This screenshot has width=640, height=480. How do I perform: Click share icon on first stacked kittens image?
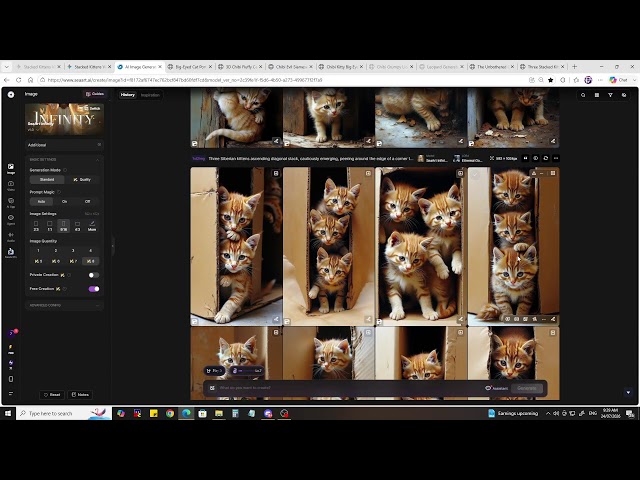pyautogui.click(x=276, y=319)
